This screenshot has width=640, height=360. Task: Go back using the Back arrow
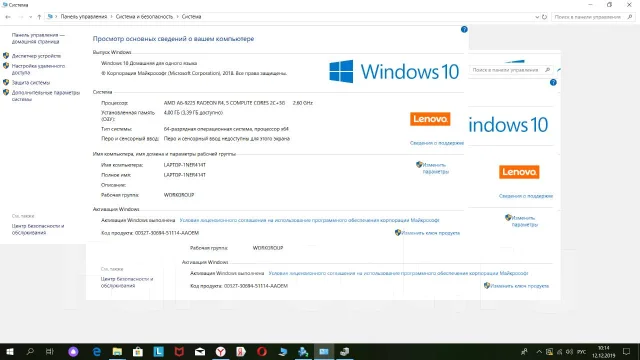point(8,17)
